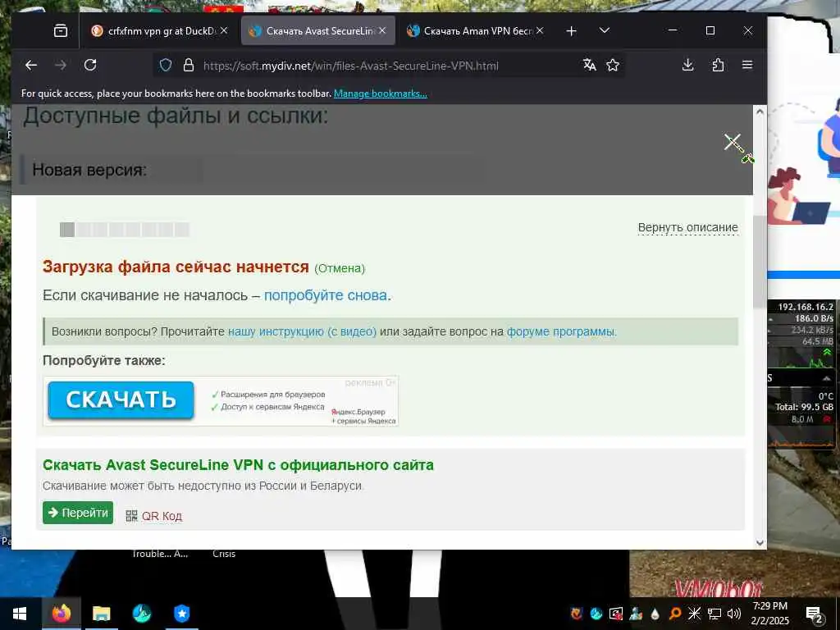
Task: Show tracking protection shield info
Action: pos(166,66)
